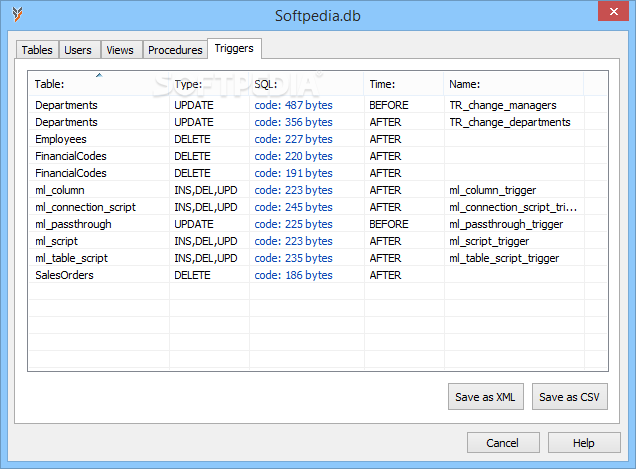Click the Save as CSV button

[x=569, y=396]
